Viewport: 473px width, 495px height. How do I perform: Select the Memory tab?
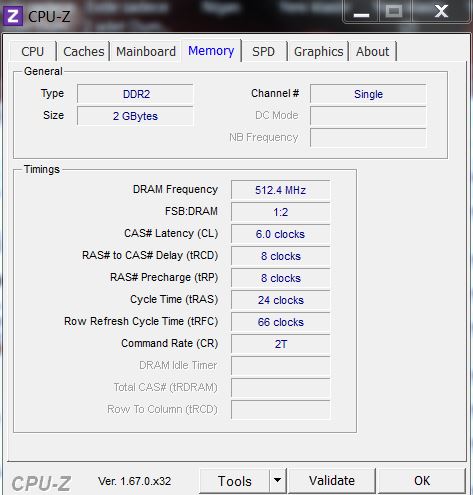211,51
